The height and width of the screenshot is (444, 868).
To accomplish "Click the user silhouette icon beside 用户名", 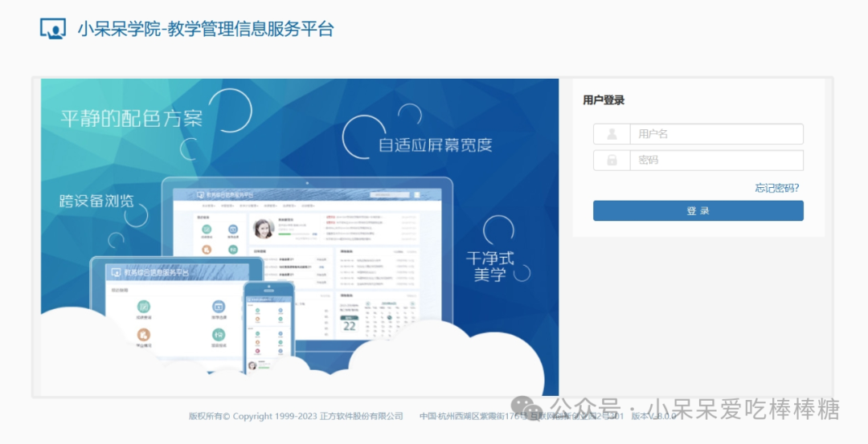I will 612,134.
